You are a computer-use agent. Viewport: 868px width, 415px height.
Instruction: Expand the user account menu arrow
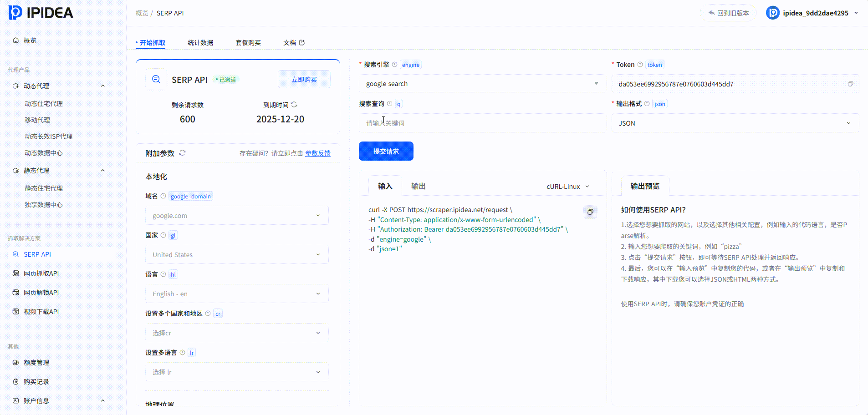coord(856,13)
